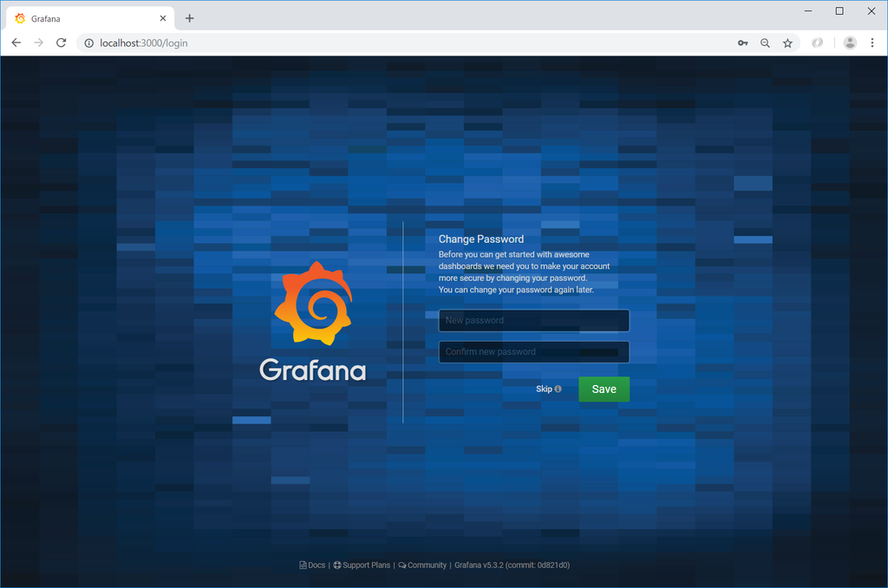Viewport: 888px width, 588px height.
Task: Close the browser window
Action: pos(871,10)
